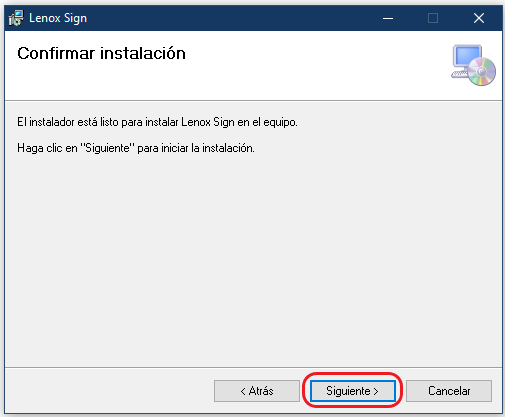Click the words "Lenox Sign" in body message
The image size is (505, 417).
click(x=208, y=122)
